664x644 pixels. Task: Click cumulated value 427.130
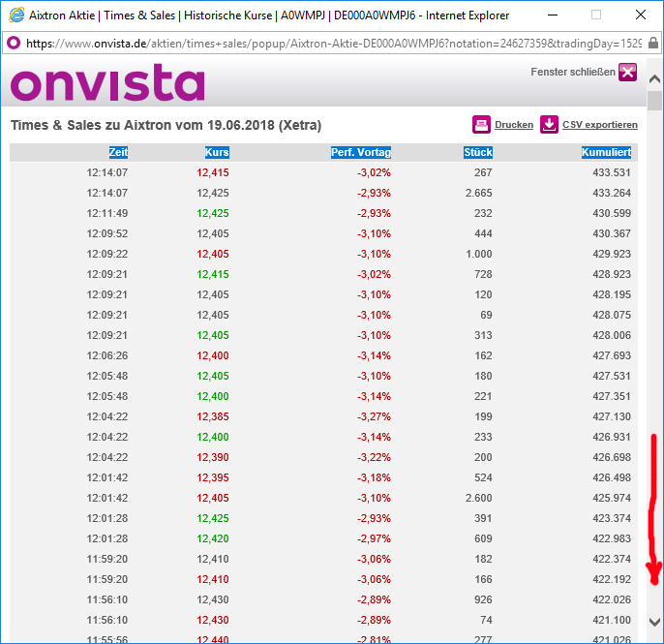tap(612, 416)
